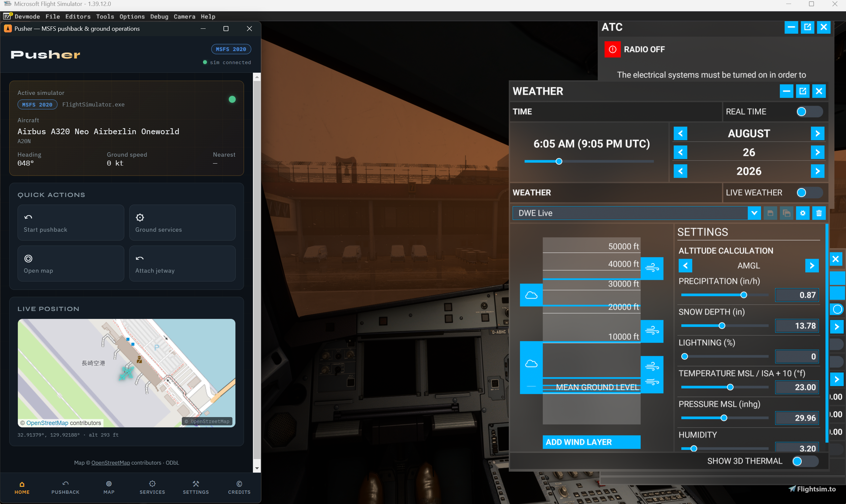Pop out the Weather panel window
846x504 pixels.
(803, 91)
